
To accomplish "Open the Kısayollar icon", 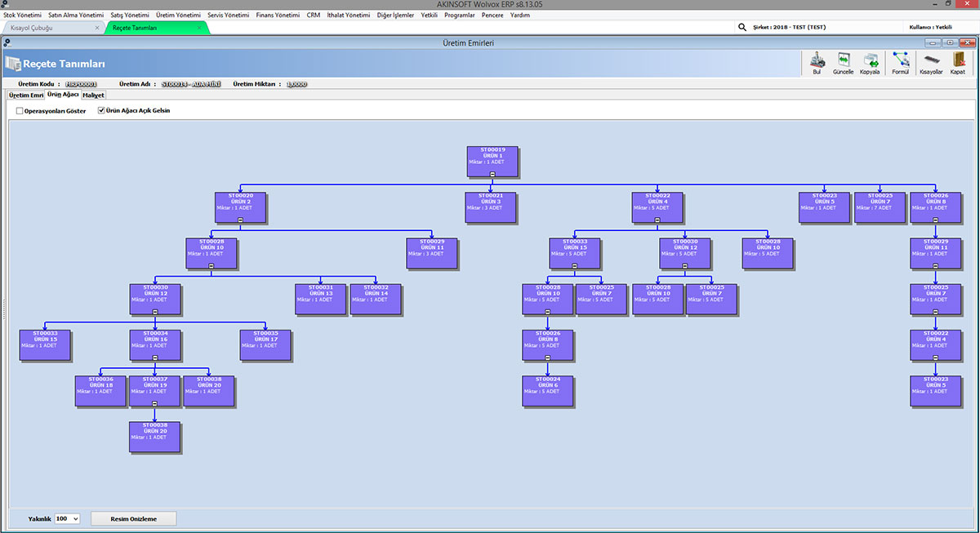I will tap(931, 61).
